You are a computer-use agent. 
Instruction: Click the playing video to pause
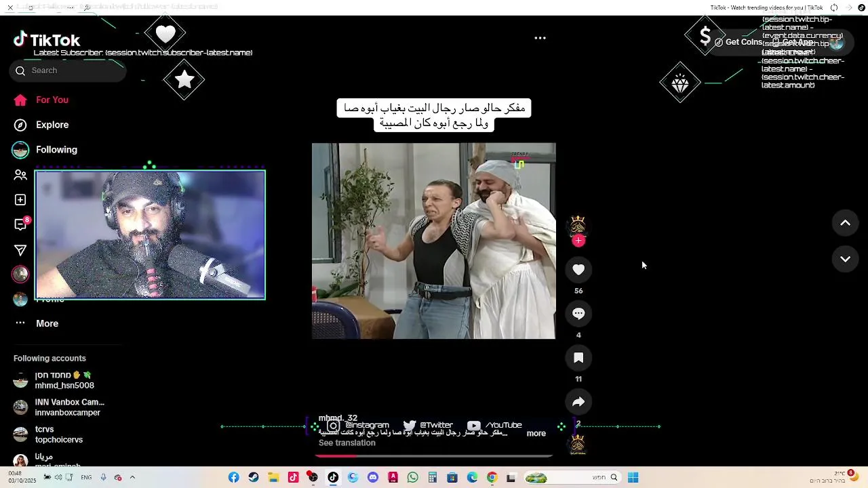434,241
